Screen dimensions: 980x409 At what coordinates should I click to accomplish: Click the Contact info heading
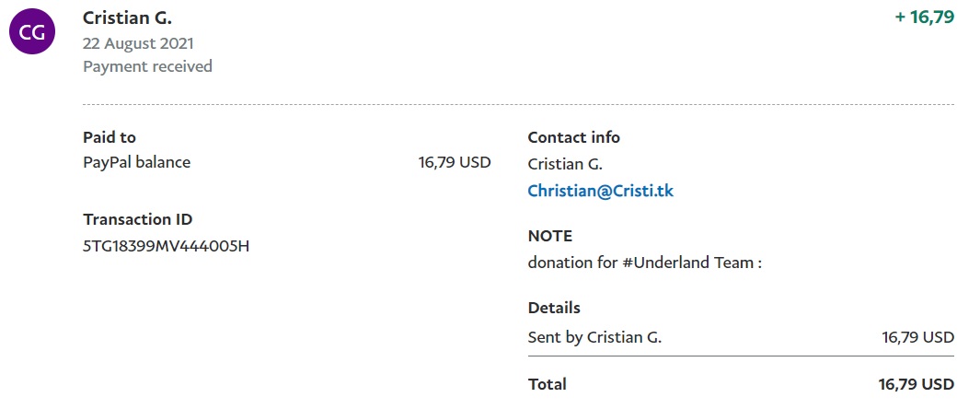pyautogui.click(x=573, y=137)
